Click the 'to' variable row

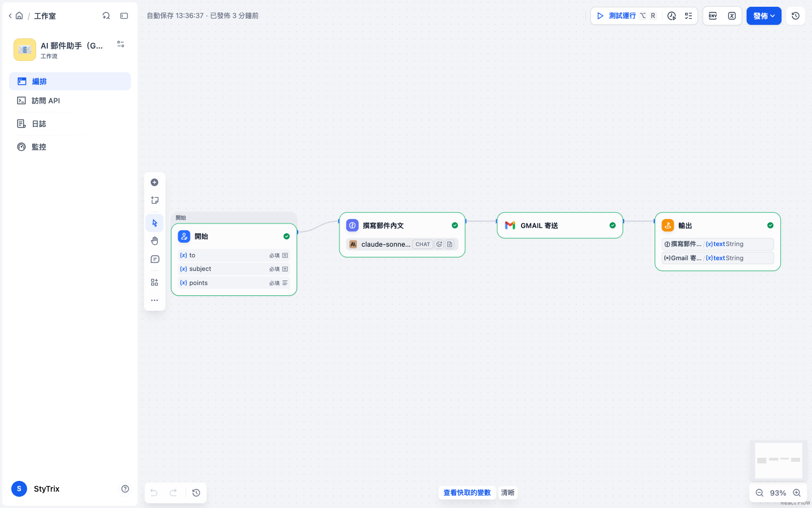click(234, 255)
